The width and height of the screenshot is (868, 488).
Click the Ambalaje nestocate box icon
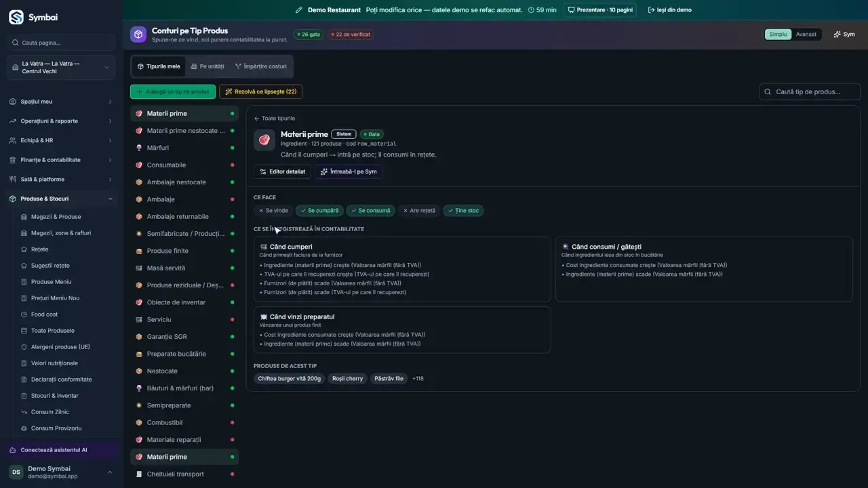point(139,182)
